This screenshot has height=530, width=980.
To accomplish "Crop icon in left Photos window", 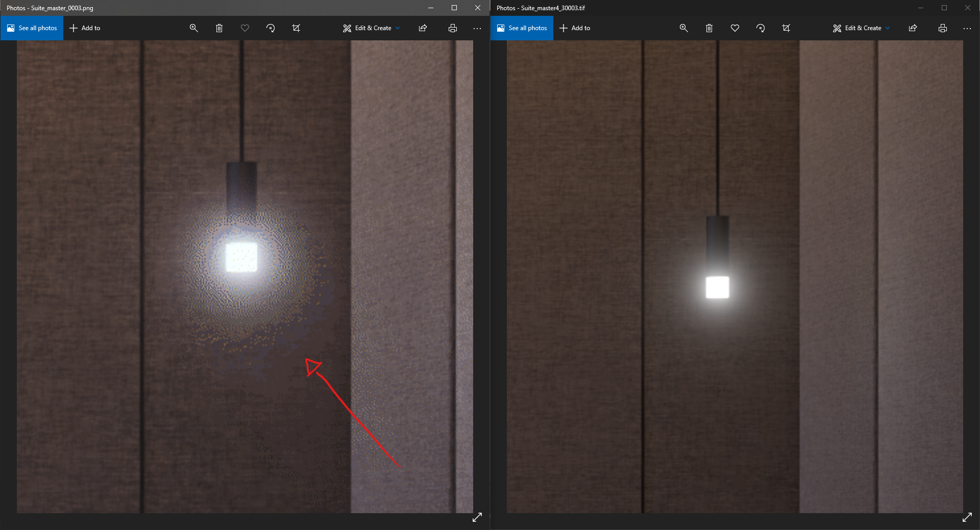I will click(296, 28).
